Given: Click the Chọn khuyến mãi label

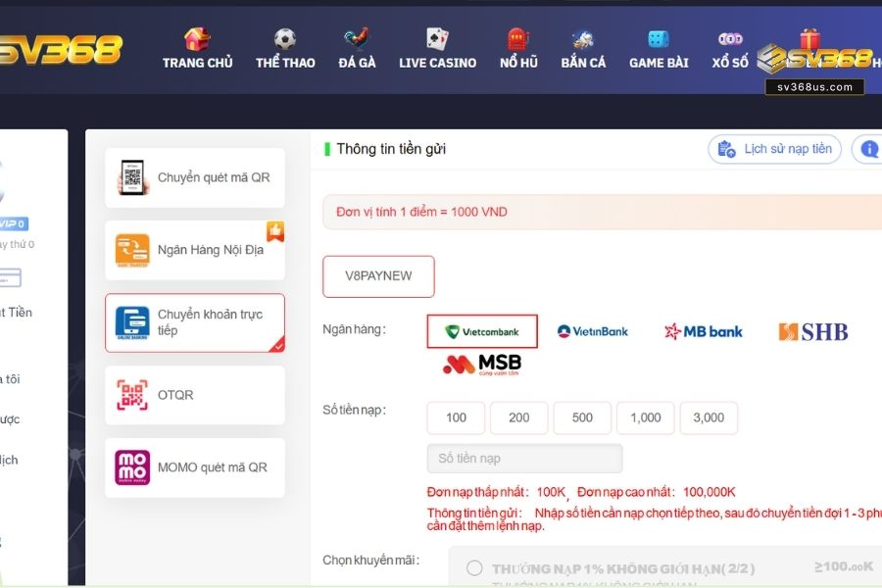Looking at the screenshot, I should (371, 561).
